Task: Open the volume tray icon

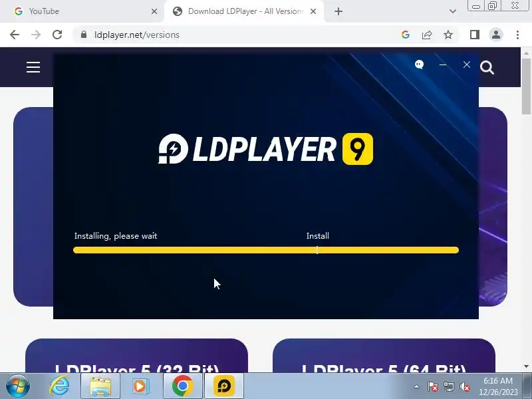Action: coord(464,386)
